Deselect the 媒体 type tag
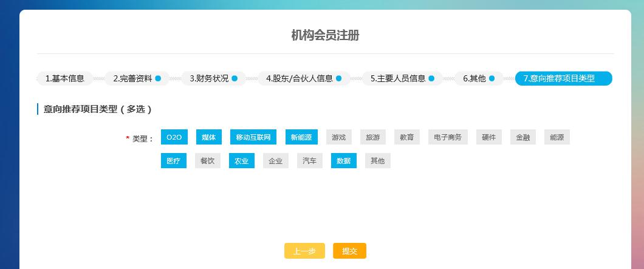644x269 pixels. (208, 137)
